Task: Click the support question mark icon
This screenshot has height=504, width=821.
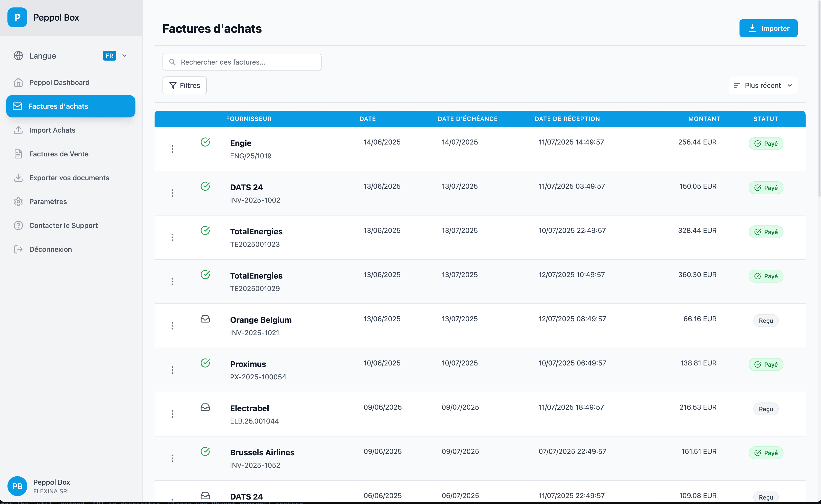Action: point(18,225)
